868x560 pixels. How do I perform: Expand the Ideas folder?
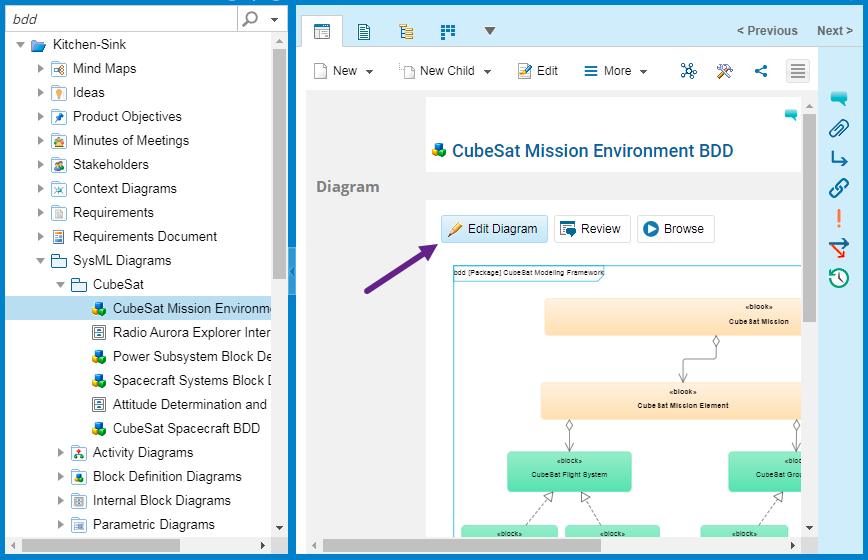[40, 92]
